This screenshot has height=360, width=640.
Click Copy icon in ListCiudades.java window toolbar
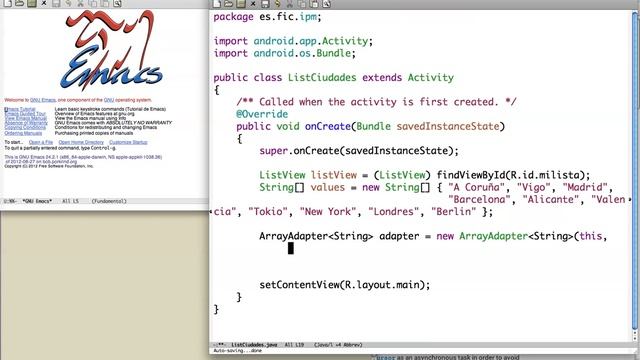point(302,4)
